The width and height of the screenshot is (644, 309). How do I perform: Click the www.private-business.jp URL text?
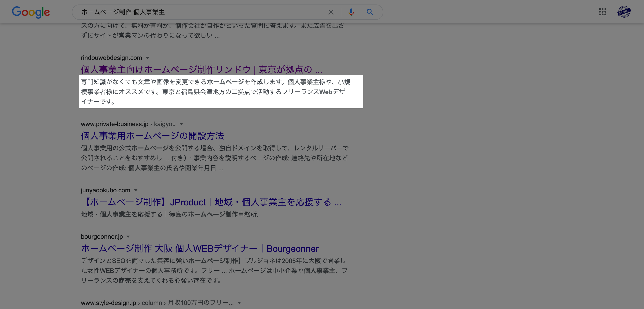pyautogui.click(x=114, y=124)
